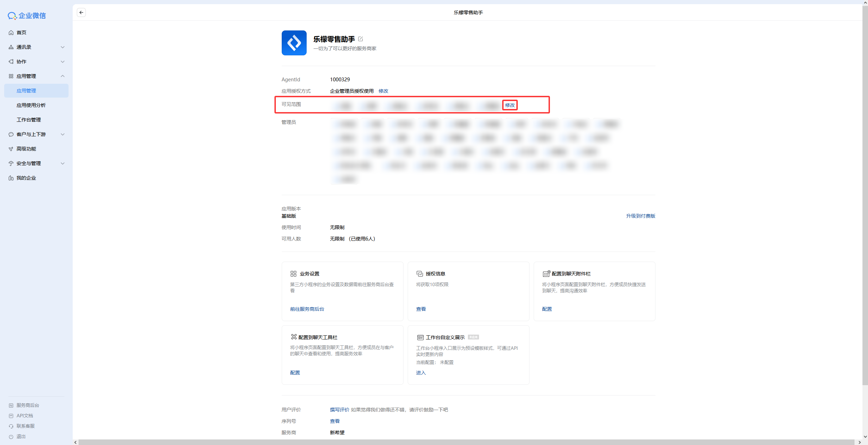The width and height of the screenshot is (868, 445).
Task: Expand the 通讯录 chevron
Action: click(x=63, y=47)
